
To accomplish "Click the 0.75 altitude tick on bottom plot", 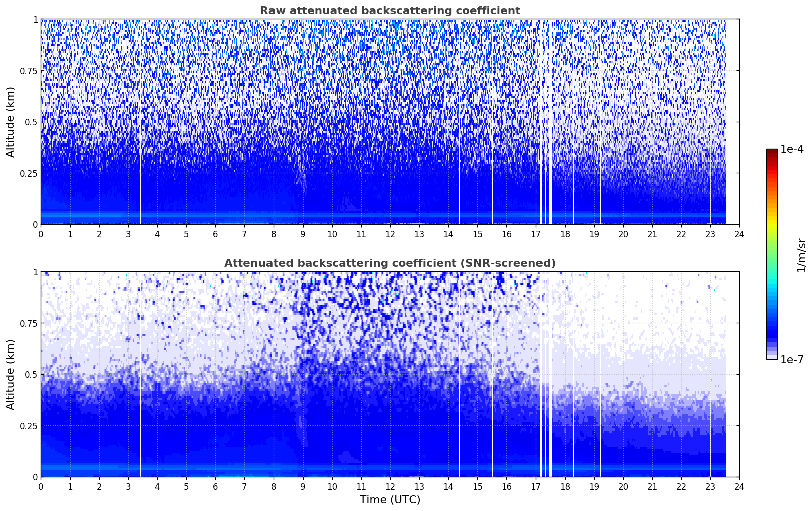I will click(27, 323).
